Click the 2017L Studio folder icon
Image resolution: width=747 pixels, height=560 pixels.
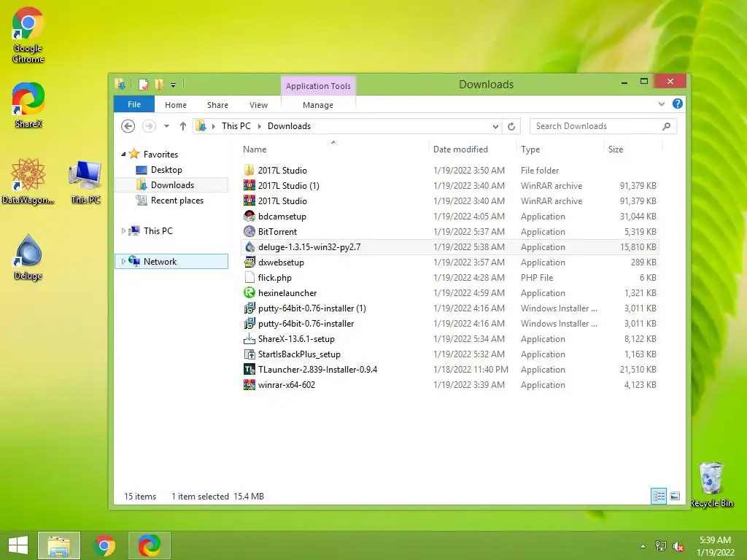point(249,170)
